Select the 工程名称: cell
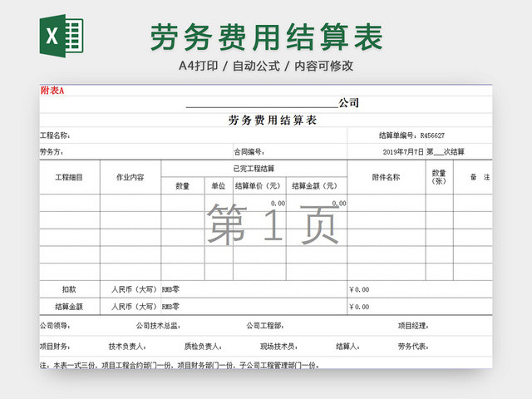 [x=194, y=135]
